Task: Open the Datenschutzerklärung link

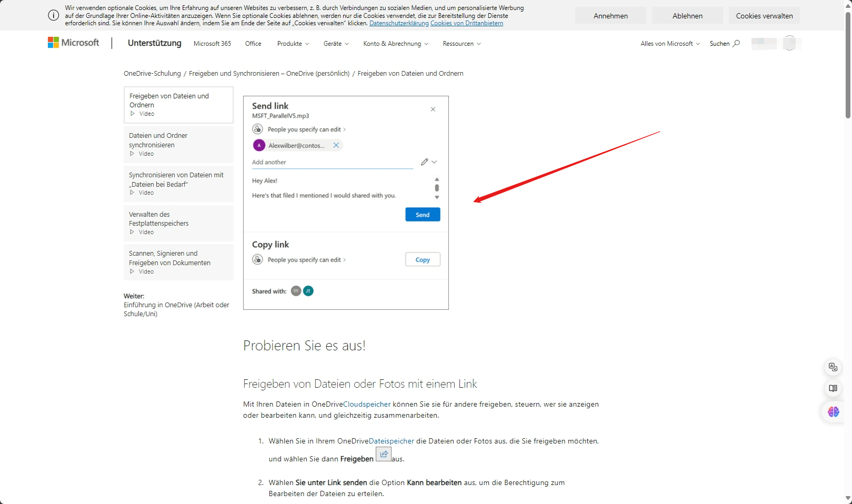Action: [x=399, y=23]
